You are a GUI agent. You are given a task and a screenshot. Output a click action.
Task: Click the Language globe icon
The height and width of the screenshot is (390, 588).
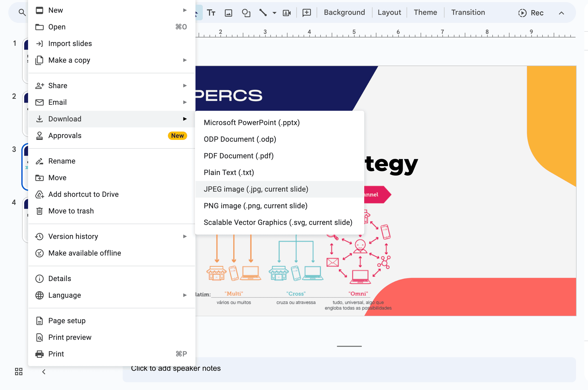pos(39,295)
